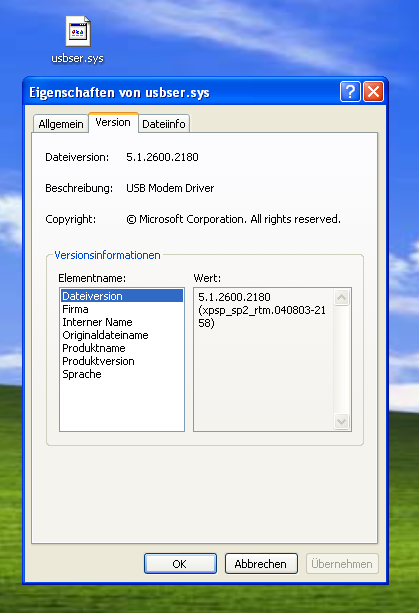Viewport: 419px width, 613px height.
Task: Switch to the Allgemein tab
Action: (x=61, y=124)
